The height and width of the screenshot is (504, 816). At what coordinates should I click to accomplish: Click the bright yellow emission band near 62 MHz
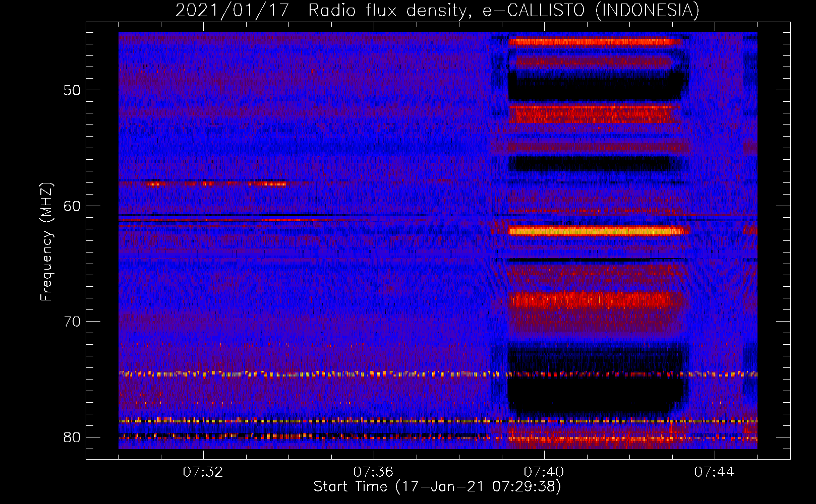[597, 231]
